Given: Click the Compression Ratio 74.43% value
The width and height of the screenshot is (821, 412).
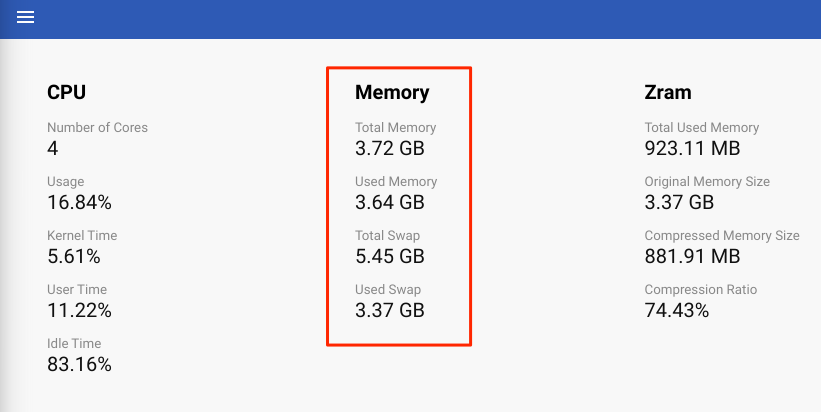Looking at the screenshot, I should pos(677,311).
